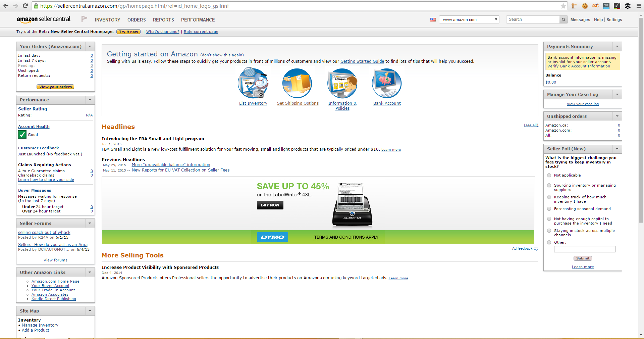Select the Not applicable poll option
Image resolution: width=644 pixels, height=339 pixels.
549,175
